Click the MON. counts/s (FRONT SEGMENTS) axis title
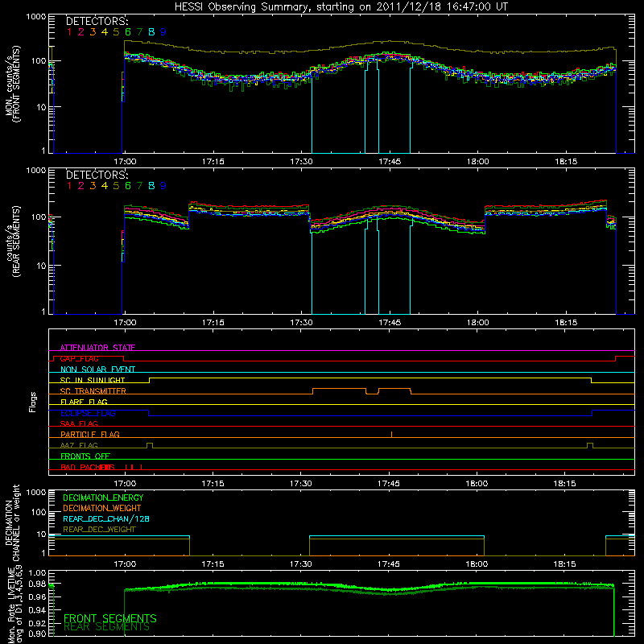Image resolution: width=644 pixels, height=644 pixels. 12,84
